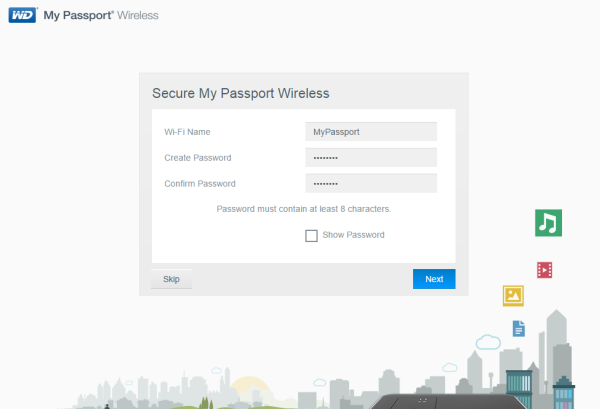Click the larger blue cloud outline icon
This screenshot has width=600, height=409.
point(488,342)
